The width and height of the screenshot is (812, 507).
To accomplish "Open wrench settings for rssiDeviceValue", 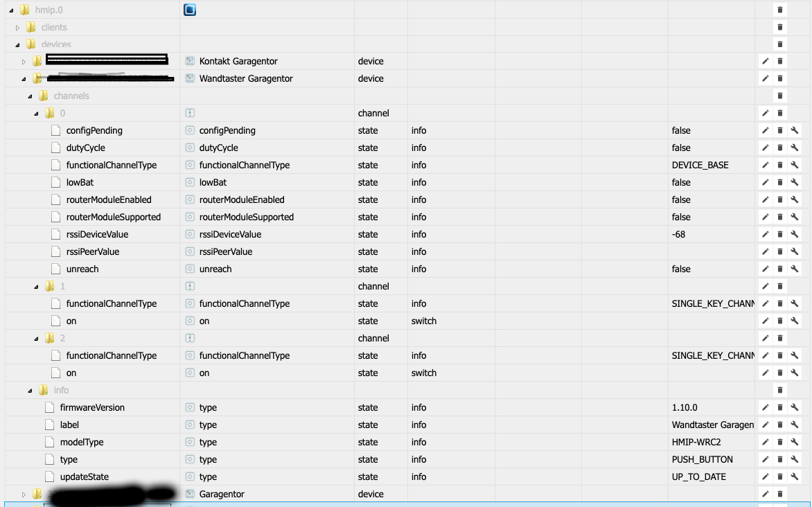I will (795, 235).
